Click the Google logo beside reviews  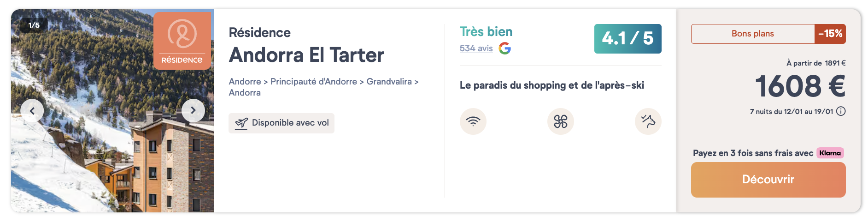(x=505, y=48)
